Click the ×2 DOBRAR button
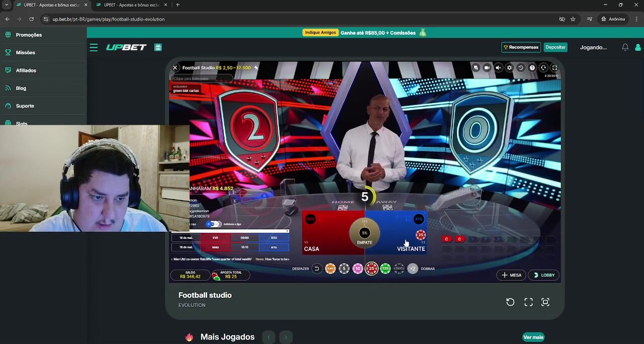Image resolution: width=644 pixels, height=344 pixels. tap(413, 269)
